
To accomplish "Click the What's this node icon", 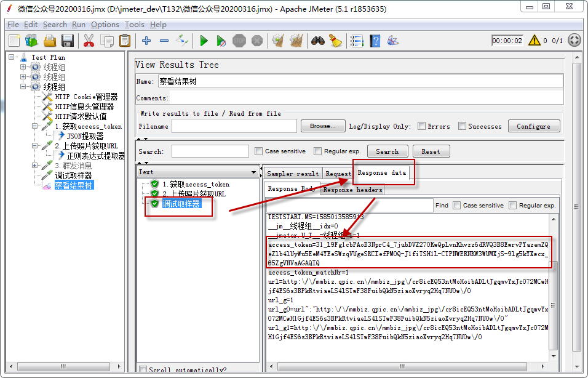I will (x=392, y=41).
